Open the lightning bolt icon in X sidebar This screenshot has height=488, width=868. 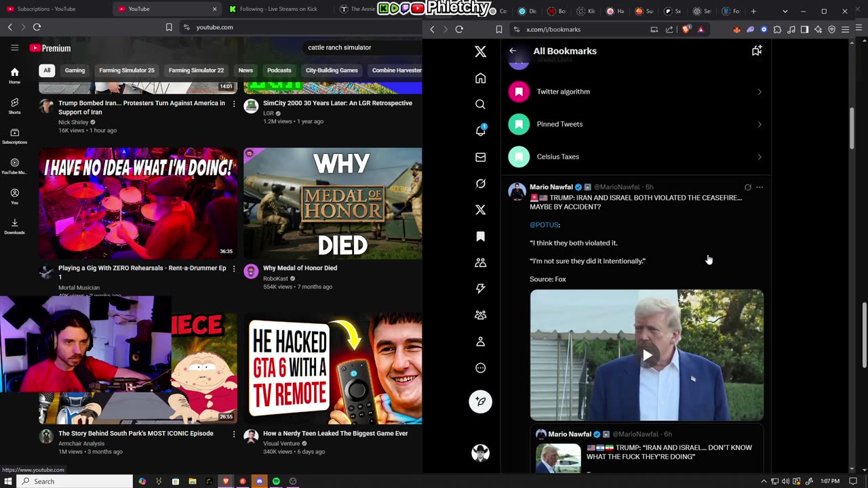(x=480, y=289)
